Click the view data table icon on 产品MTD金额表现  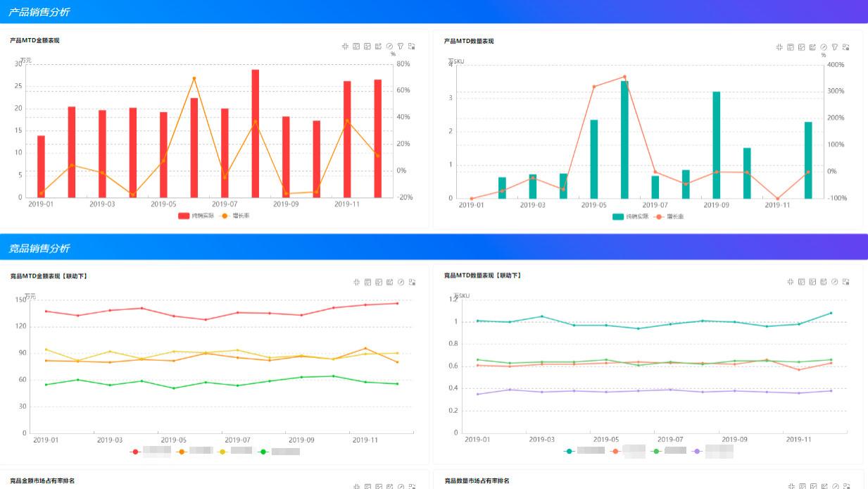click(356, 46)
